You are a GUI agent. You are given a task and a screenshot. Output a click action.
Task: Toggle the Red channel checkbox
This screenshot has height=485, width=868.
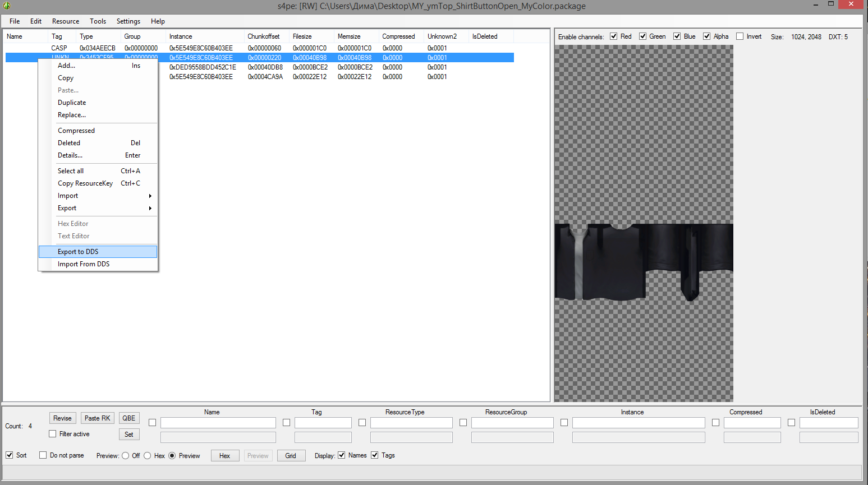(614, 36)
